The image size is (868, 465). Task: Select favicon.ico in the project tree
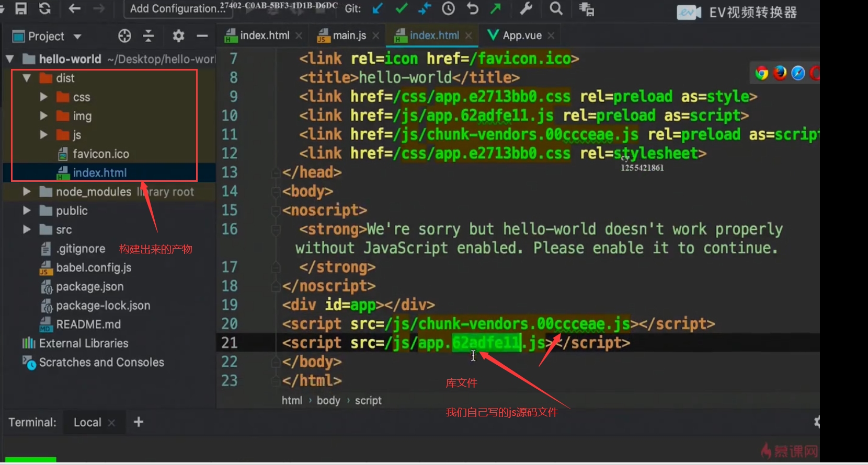[101, 154]
